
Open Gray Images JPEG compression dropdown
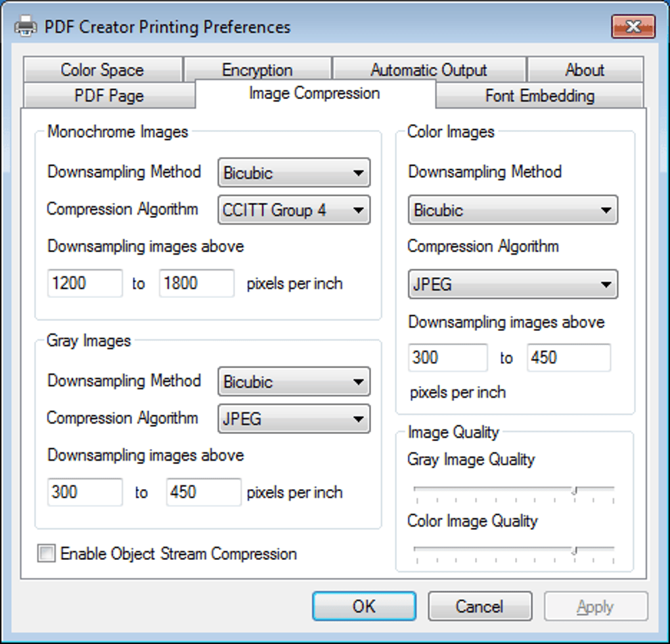pos(294,419)
